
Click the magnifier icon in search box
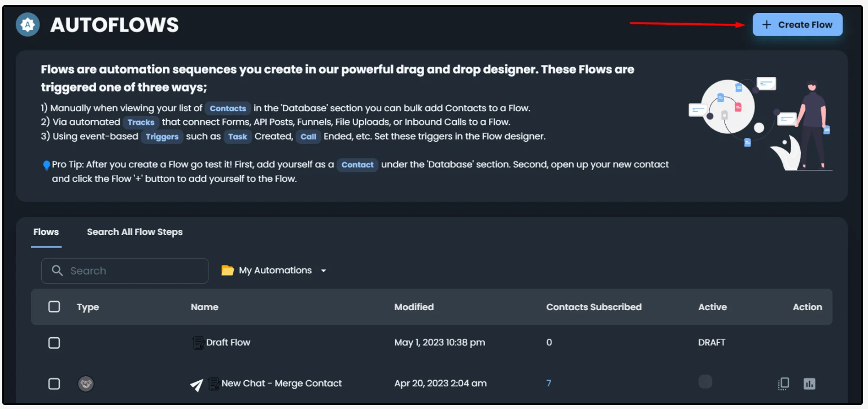coord(57,271)
